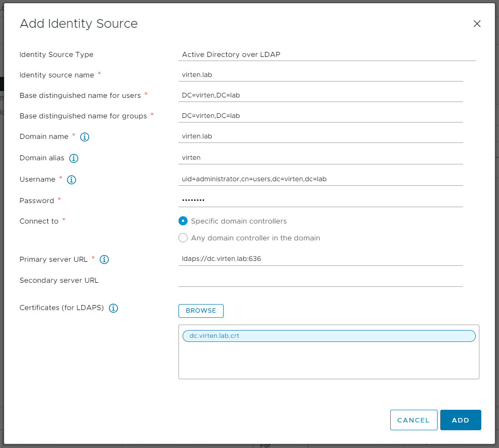Click the Secondary server URL field
The height and width of the screenshot is (448, 499).
click(x=321, y=280)
